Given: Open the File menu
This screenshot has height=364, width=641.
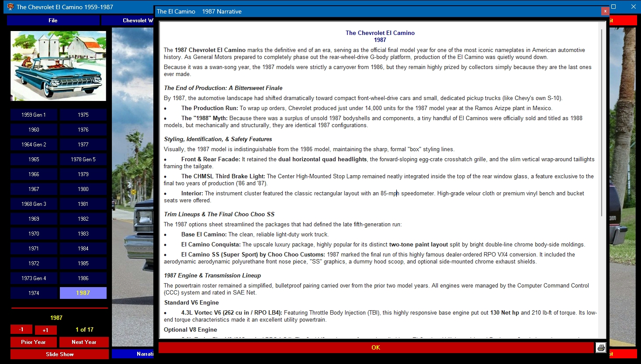Looking at the screenshot, I should pos(53,21).
